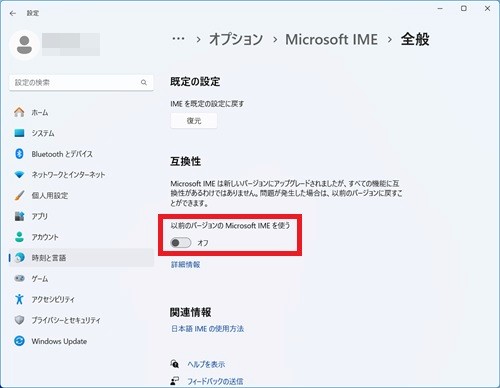Click the システム monitor icon
The image size is (500, 388).
point(19,133)
